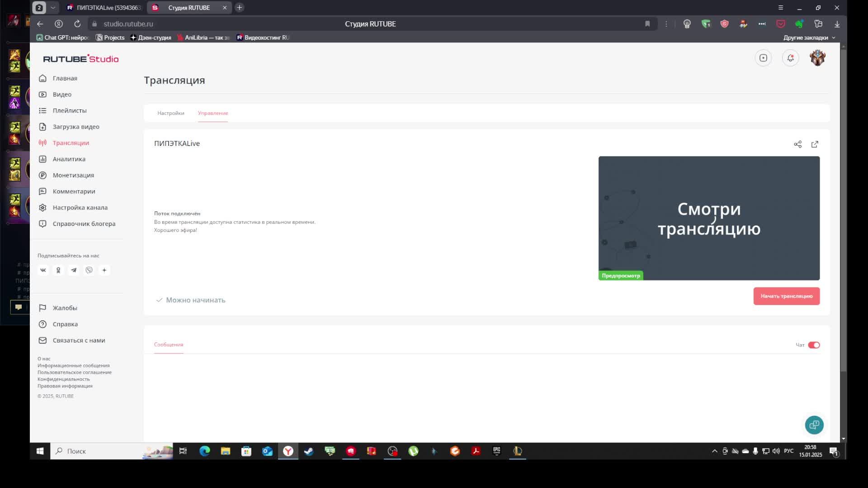
Task: Open Настройка канала in the sidebar
Action: [80, 208]
